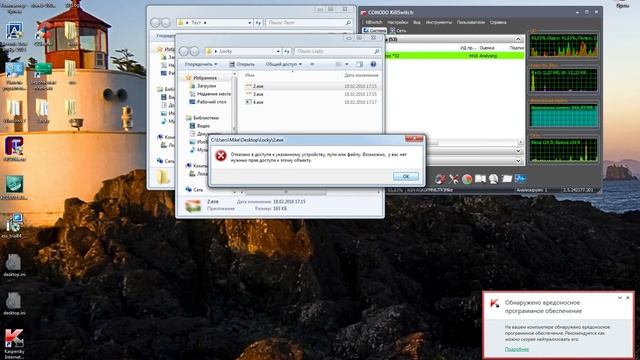Open the Общий доступ dropdown in Locky window
Screen dimensions: 640x360
pos(283,64)
